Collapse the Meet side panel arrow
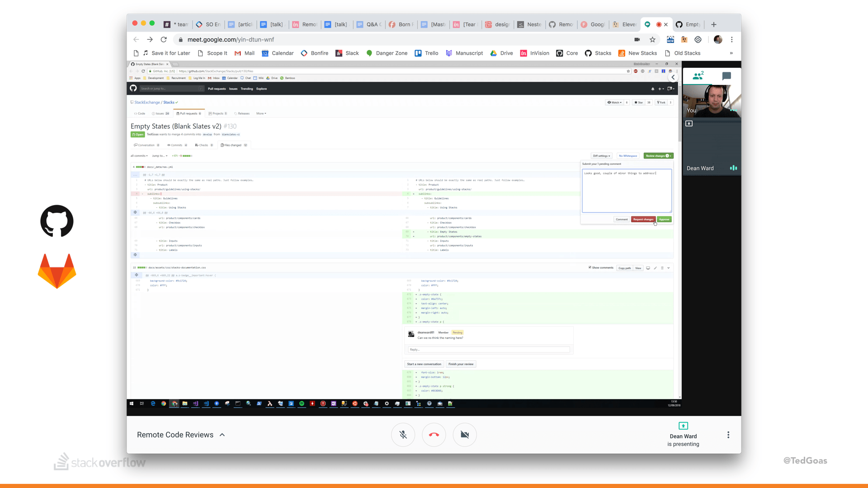This screenshot has width=868, height=488. click(x=673, y=77)
